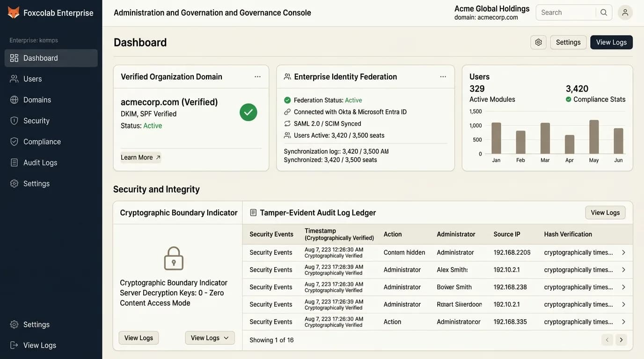This screenshot has height=359, width=644.
Task: Click the Hash Verification column header
Action: coord(568,234)
